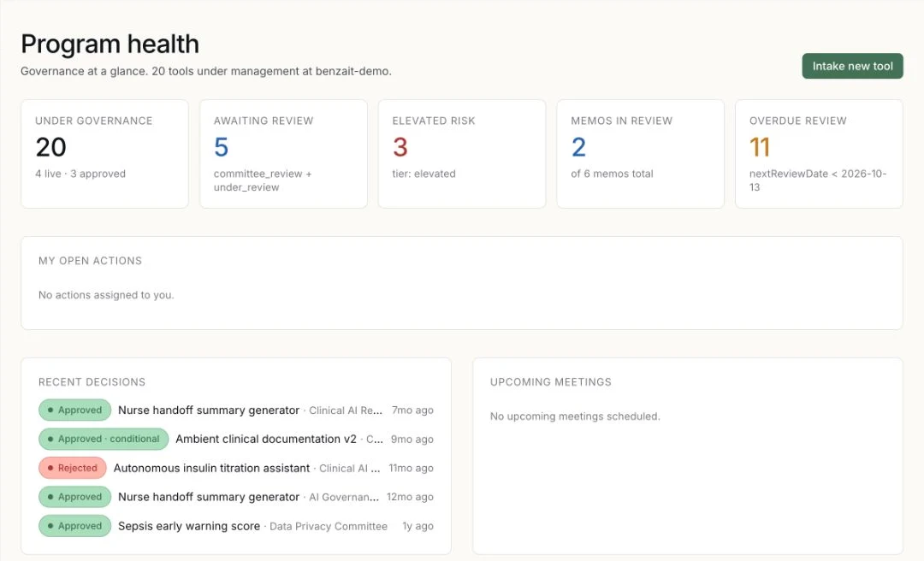Click the Rejected status badge

[x=73, y=468]
